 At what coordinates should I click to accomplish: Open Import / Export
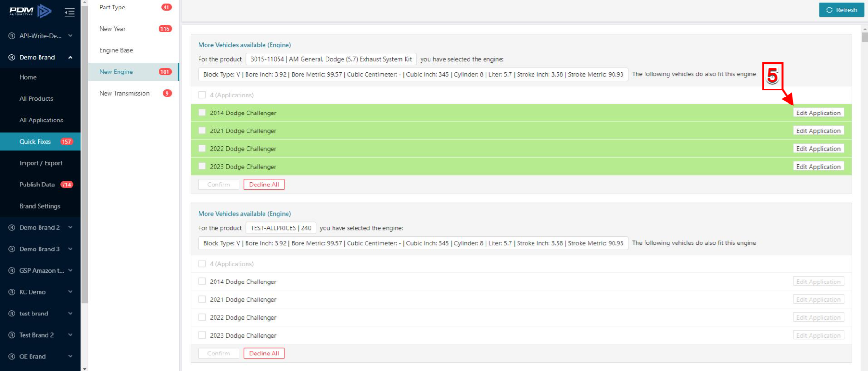(40, 163)
